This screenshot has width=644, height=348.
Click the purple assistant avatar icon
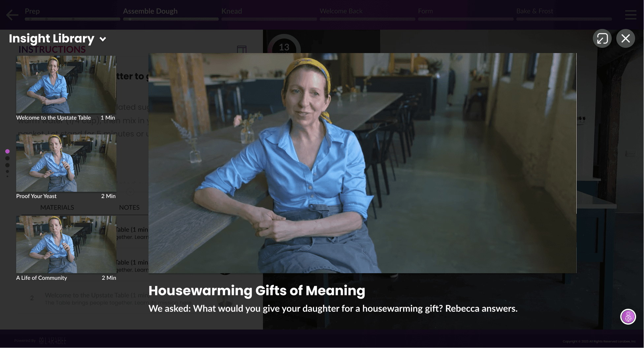pos(628,317)
